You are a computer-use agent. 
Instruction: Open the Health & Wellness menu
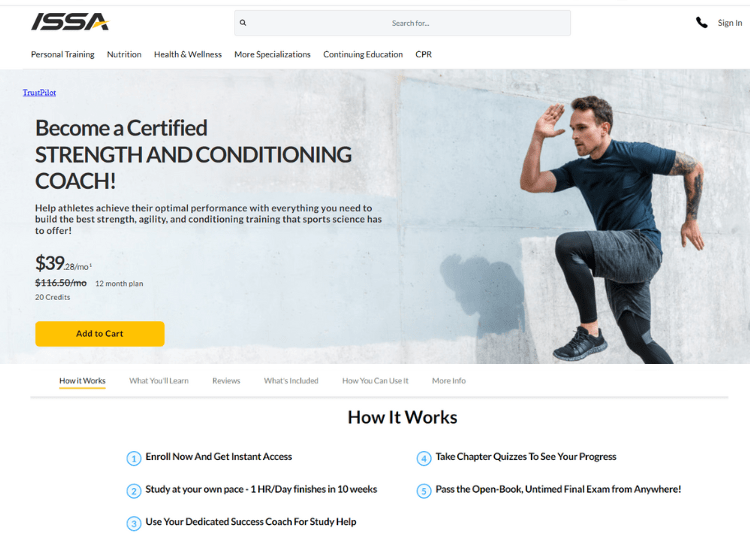pos(188,55)
